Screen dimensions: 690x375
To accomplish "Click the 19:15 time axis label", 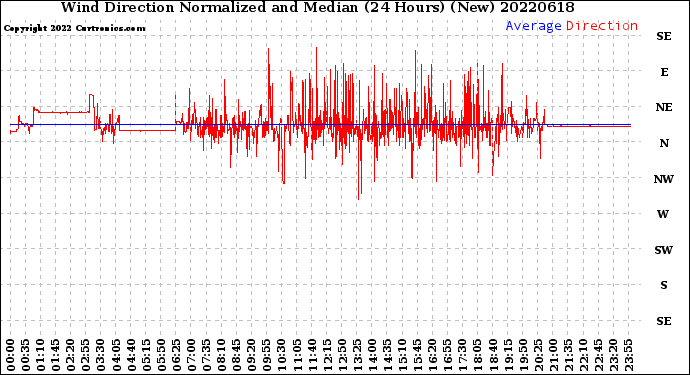I will (508, 355).
